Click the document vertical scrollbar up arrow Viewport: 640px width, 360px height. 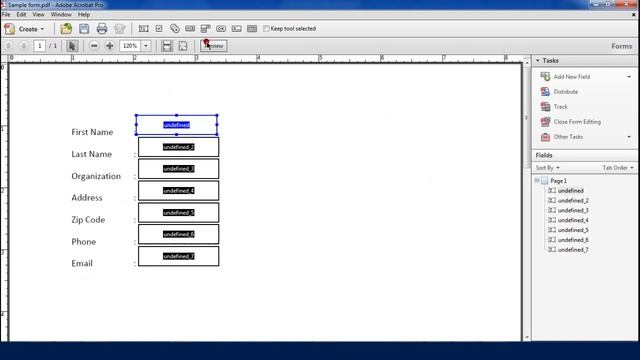pyautogui.click(x=527, y=62)
